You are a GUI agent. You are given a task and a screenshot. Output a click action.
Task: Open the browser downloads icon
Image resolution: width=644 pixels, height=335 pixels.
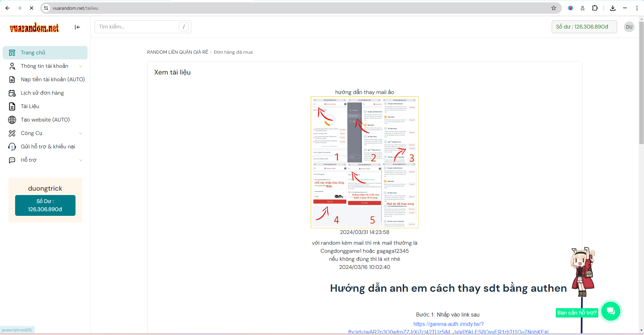point(612,8)
